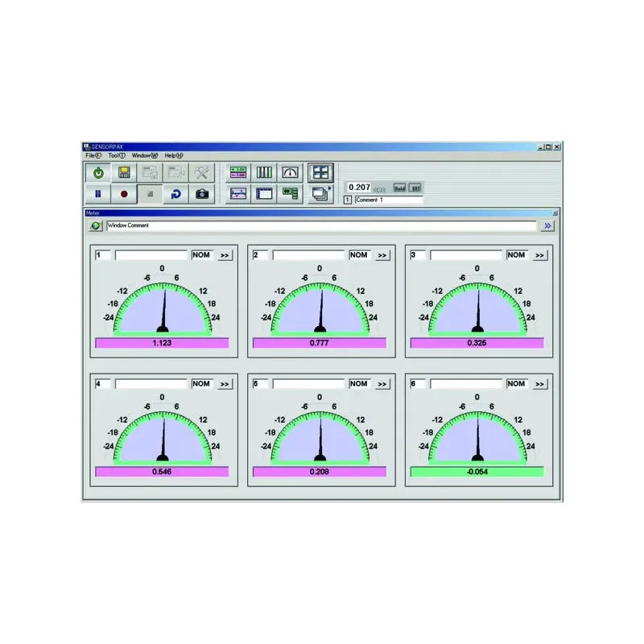Start recording with the red record button

(124, 194)
